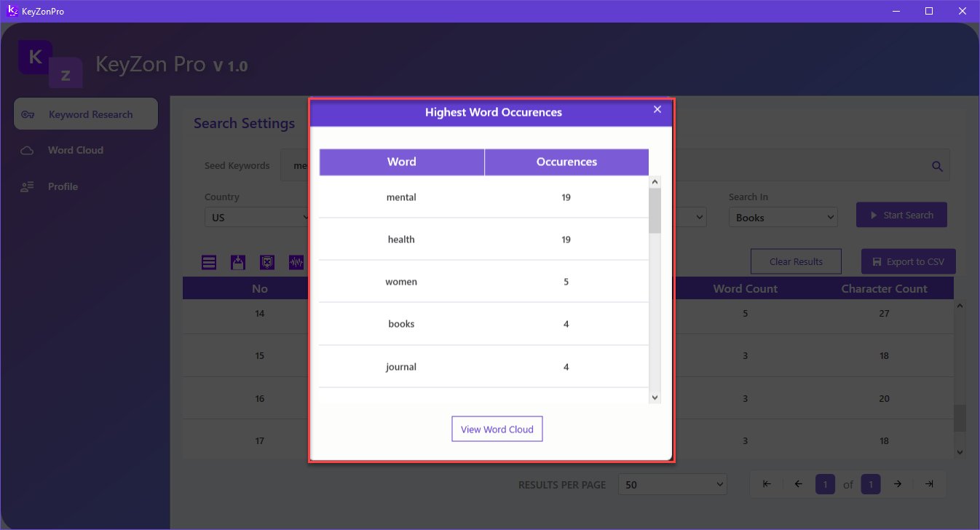Viewport: 980px width, 530px height.
Task: Open the Country dropdown set to US
Action: coord(258,217)
